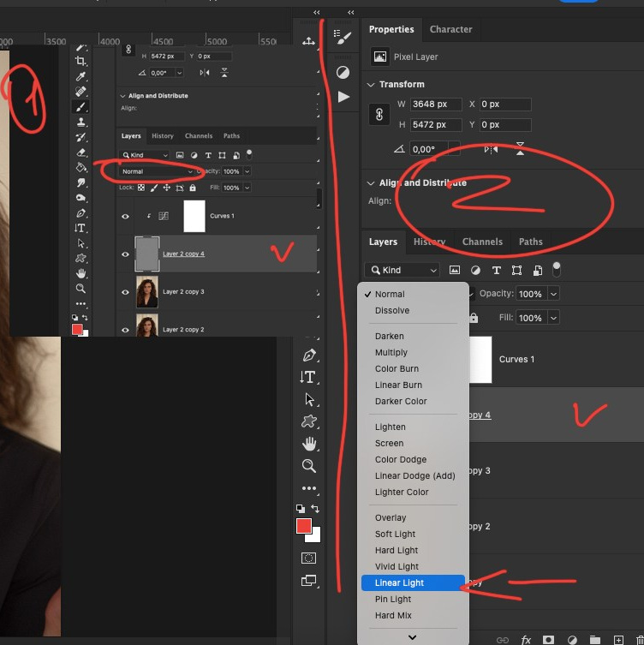Toggle W/H link chain in enlarged Properties

[379, 115]
